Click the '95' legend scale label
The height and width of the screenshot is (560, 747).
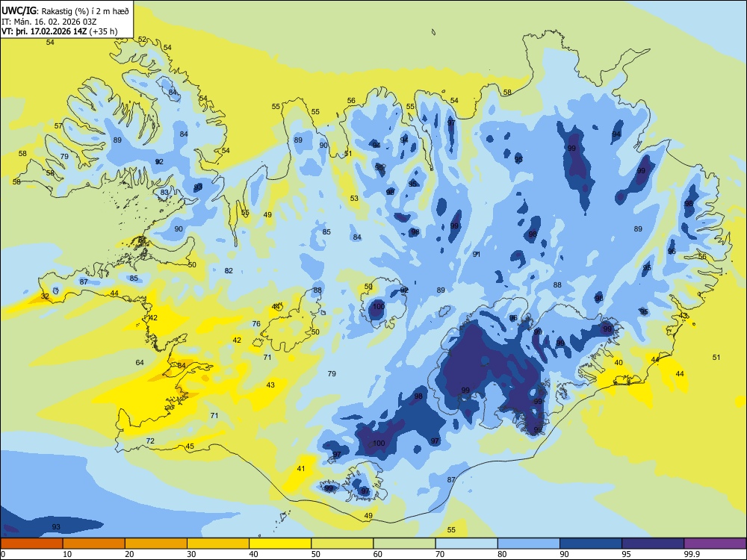pos(627,554)
